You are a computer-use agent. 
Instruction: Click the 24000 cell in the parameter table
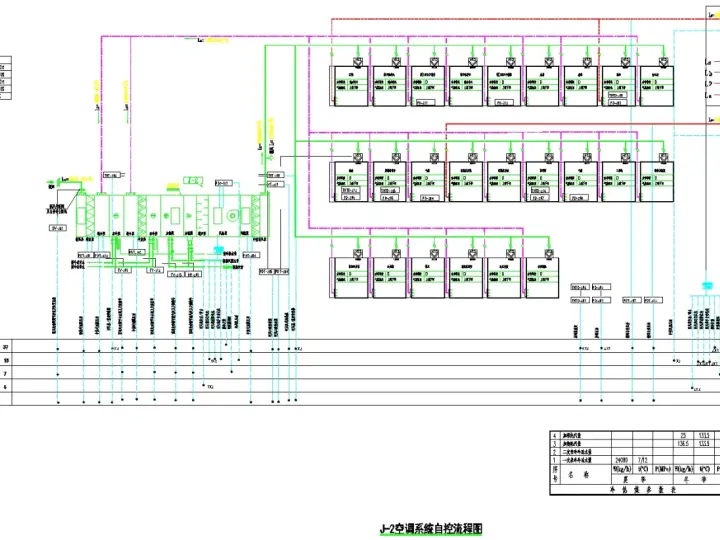pyautogui.click(x=622, y=460)
